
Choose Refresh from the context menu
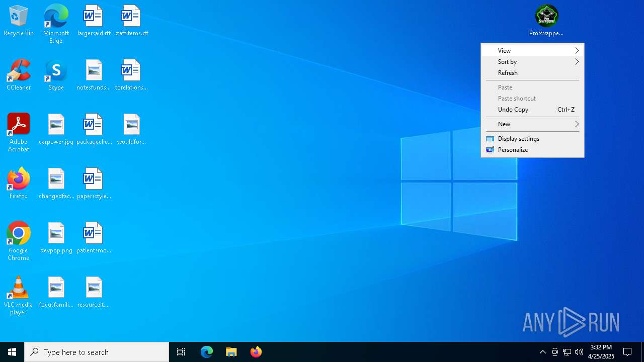pos(532,73)
